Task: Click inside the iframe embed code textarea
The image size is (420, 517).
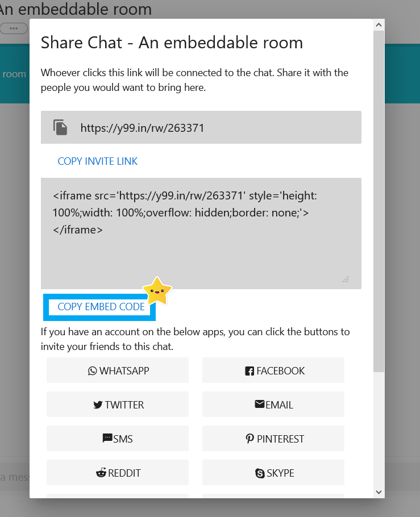Action: [201, 234]
